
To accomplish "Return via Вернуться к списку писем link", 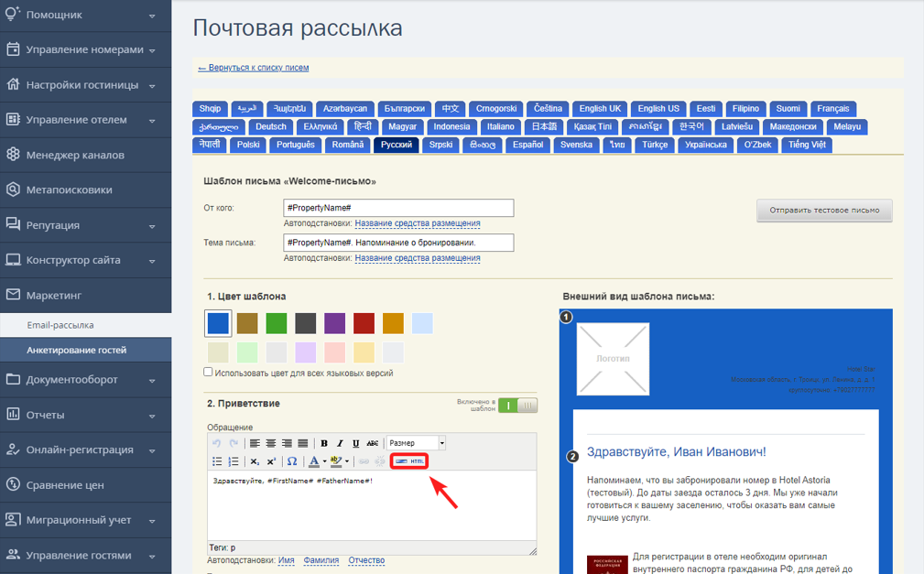I will (x=254, y=68).
